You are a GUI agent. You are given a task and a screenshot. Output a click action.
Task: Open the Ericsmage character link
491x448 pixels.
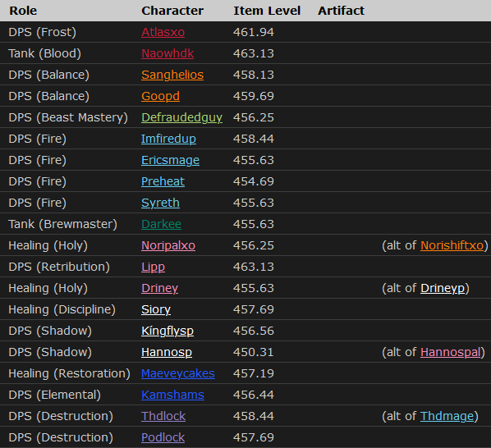coord(170,160)
